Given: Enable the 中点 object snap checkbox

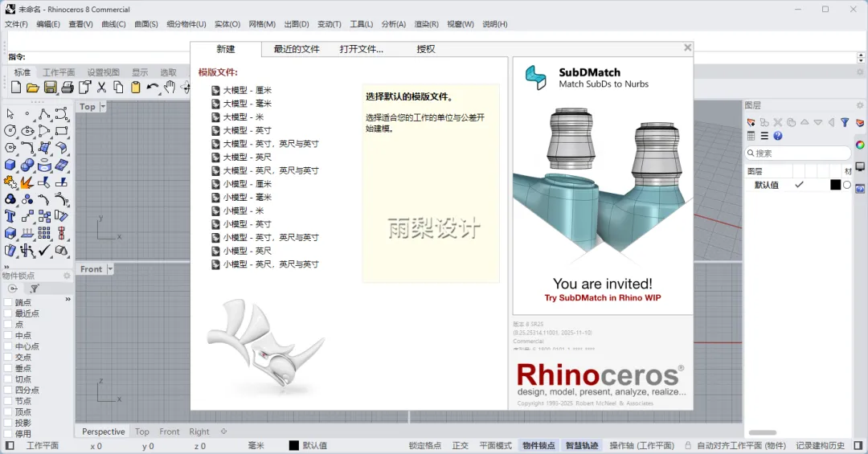Looking at the screenshot, I should (8, 336).
